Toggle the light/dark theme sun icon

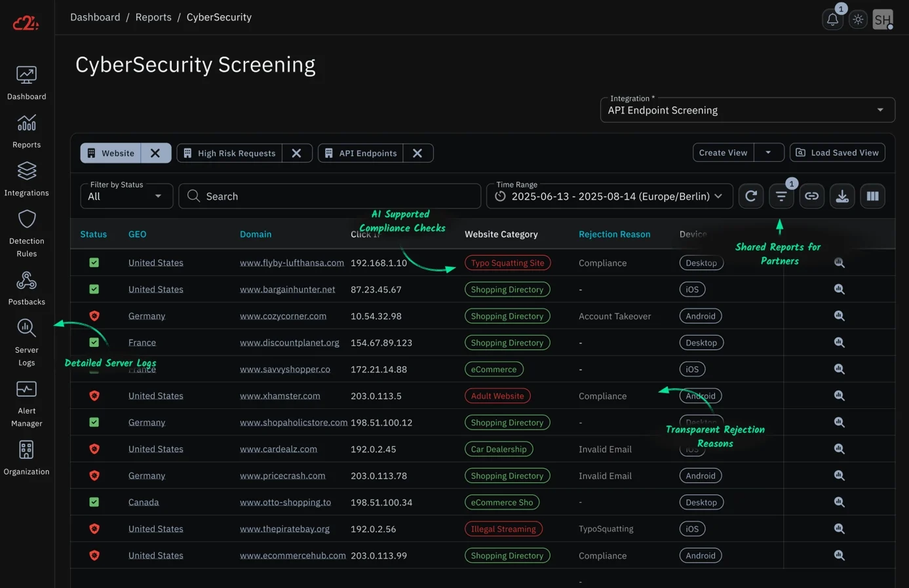(858, 19)
